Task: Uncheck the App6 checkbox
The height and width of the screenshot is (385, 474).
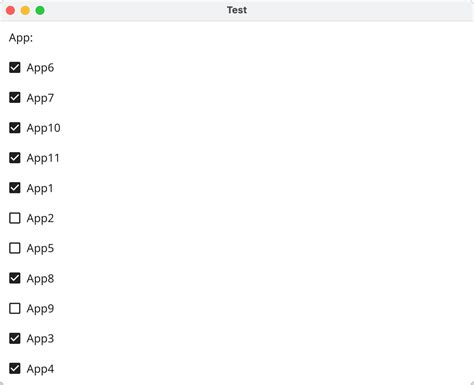Action: pos(15,68)
